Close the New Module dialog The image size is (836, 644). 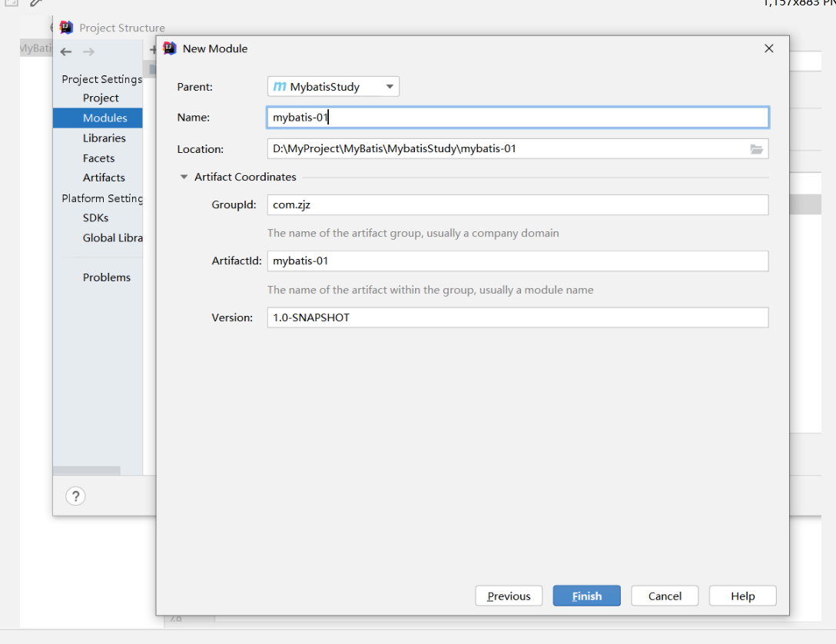pos(769,48)
